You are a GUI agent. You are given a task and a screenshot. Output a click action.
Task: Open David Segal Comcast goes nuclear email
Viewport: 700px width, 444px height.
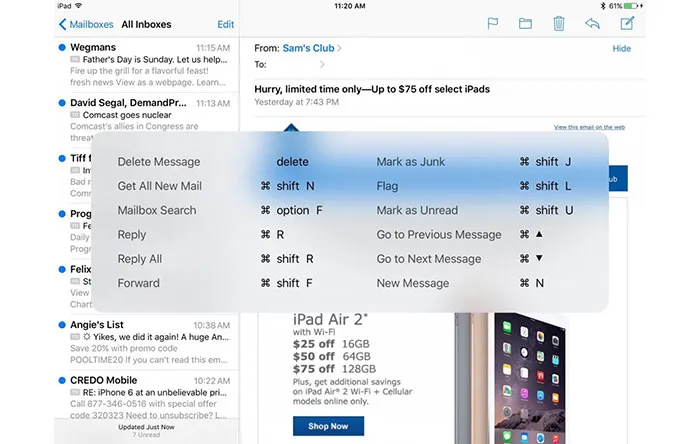pyautogui.click(x=147, y=120)
